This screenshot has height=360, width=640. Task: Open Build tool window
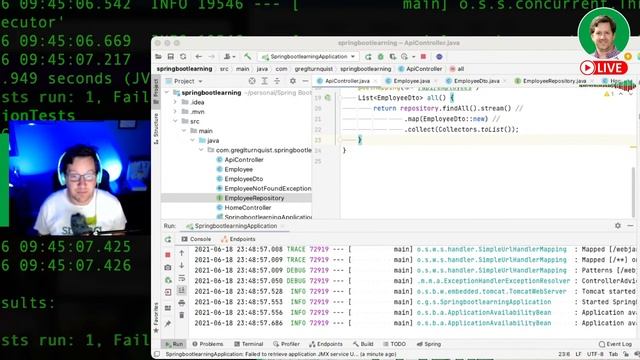pos(363,344)
